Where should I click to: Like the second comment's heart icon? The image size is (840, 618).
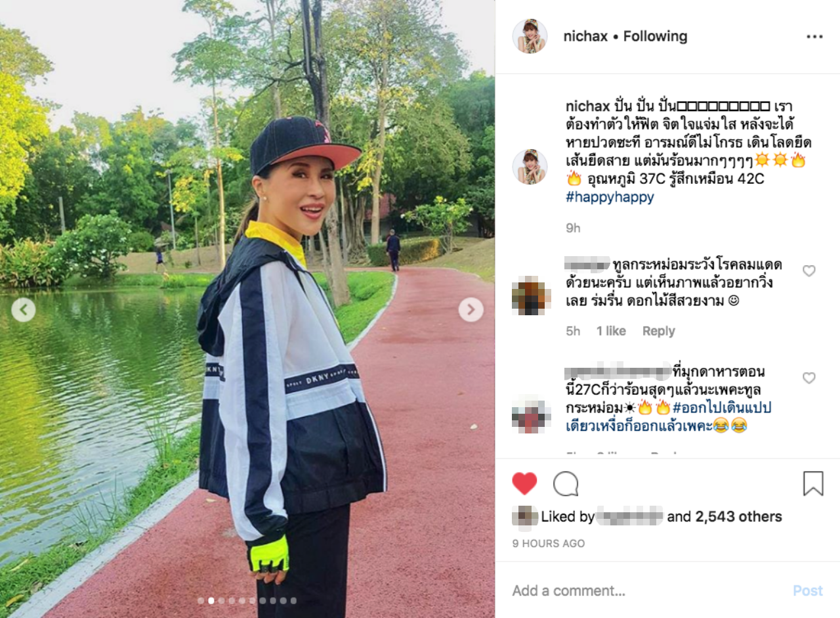[809, 378]
